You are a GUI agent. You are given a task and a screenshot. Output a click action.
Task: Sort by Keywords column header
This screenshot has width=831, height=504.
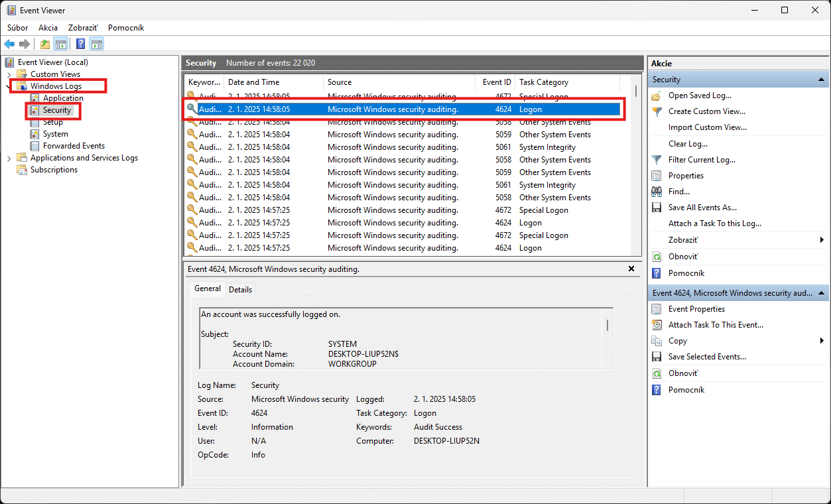pyautogui.click(x=204, y=82)
